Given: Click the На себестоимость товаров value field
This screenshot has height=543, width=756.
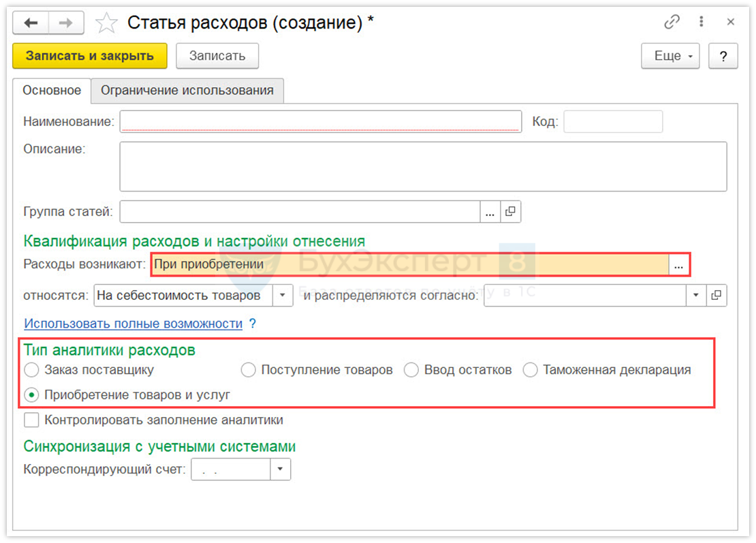Looking at the screenshot, I should tap(183, 295).
